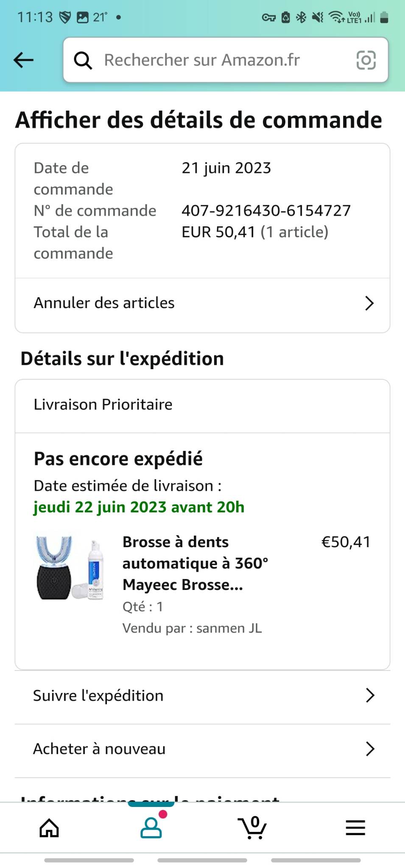Open the camera scan search icon
405x868 pixels.
366,60
